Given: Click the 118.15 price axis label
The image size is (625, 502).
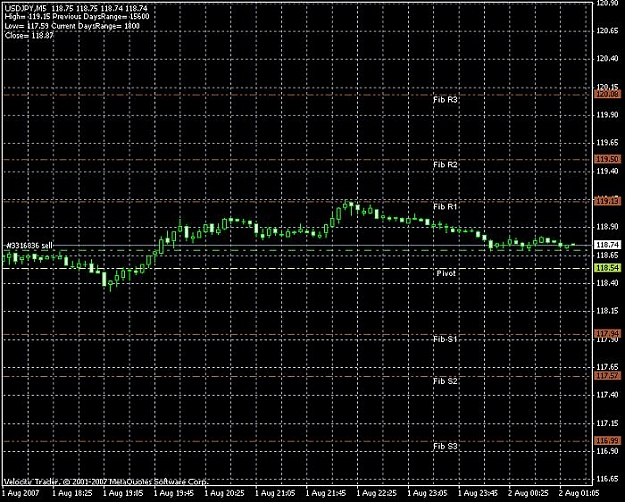Looking at the screenshot, I should click(x=607, y=311).
